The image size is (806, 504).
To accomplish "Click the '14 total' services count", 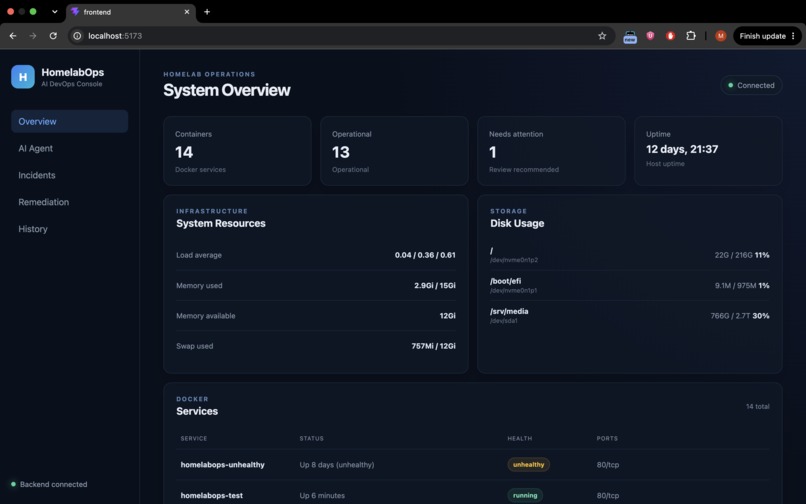I will (x=758, y=406).
